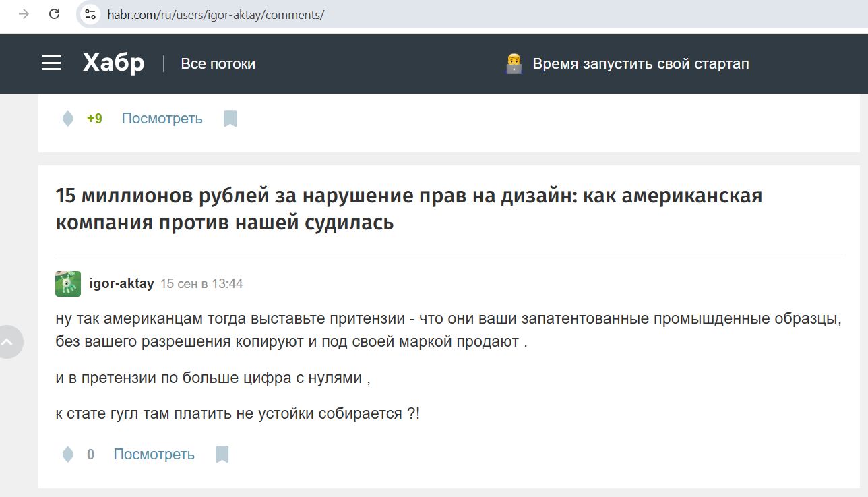Go forward using the browser arrow

(24, 14)
